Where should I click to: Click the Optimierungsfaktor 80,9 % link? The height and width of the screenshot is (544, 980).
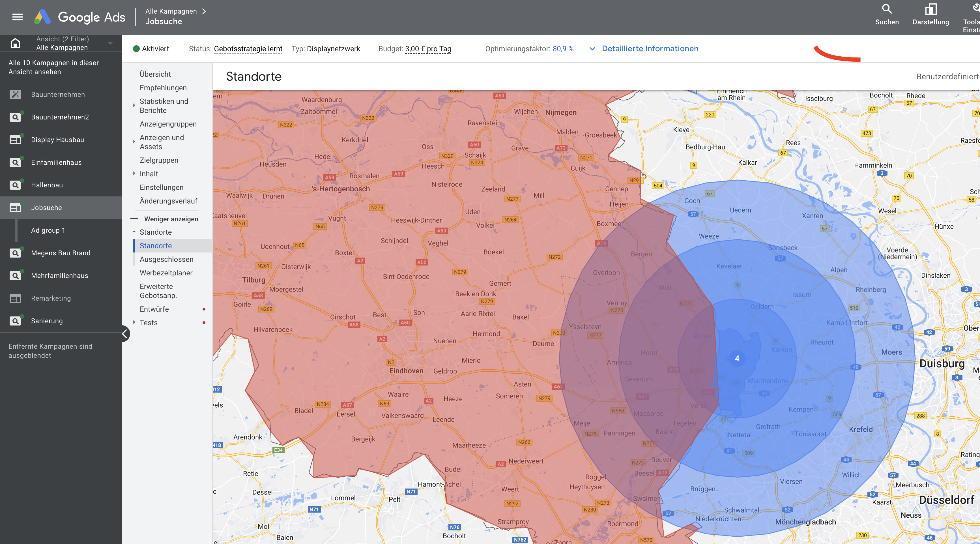(x=563, y=49)
